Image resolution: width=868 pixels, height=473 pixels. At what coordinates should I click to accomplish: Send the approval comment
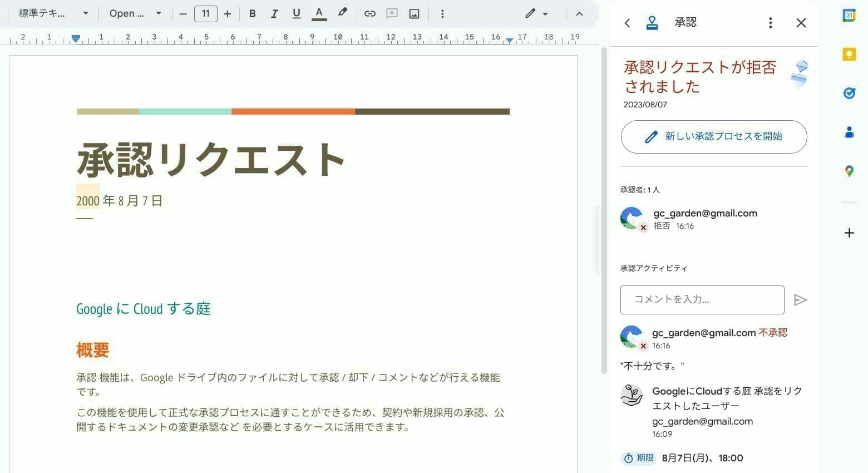pos(800,300)
